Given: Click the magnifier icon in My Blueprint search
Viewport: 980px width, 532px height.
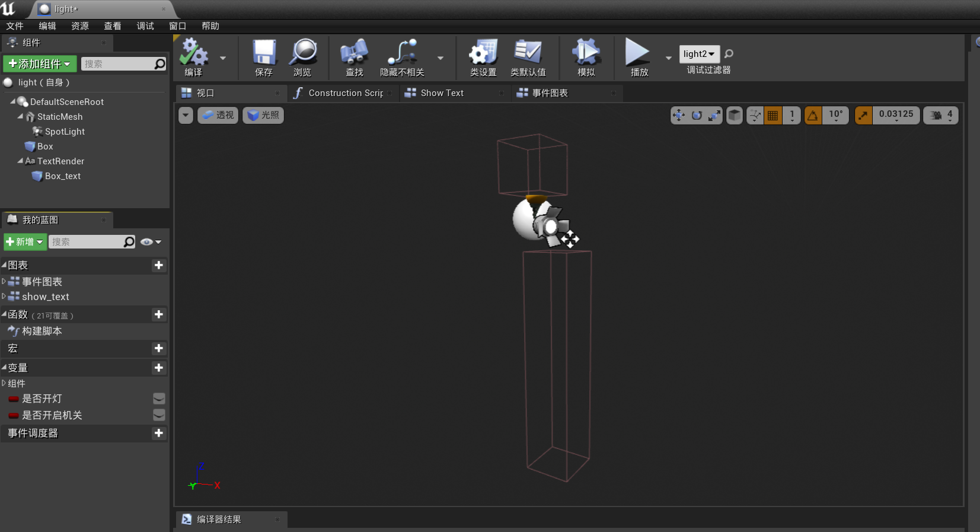Looking at the screenshot, I should [x=129, y=241].
